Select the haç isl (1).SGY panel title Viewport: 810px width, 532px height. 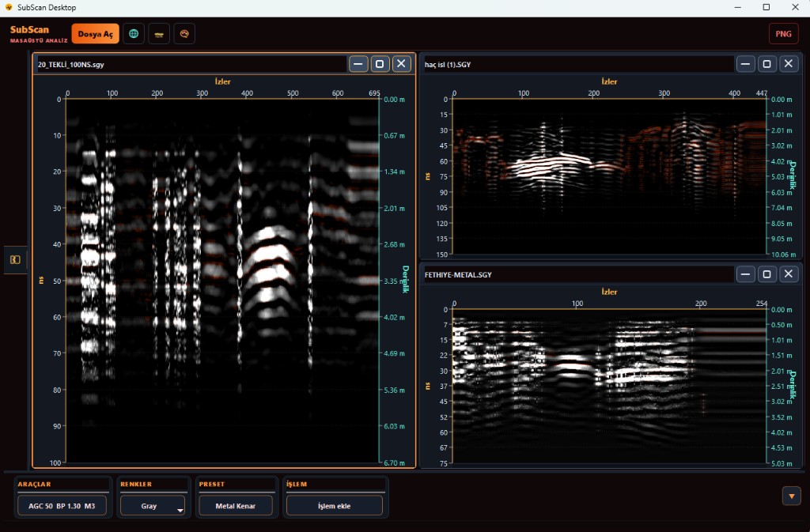pos(448,65)
